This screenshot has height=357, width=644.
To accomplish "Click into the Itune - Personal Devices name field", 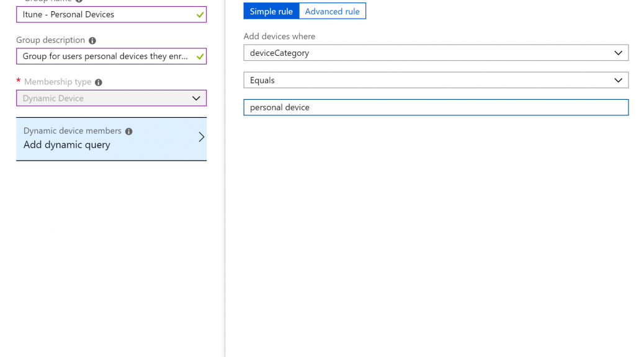I will click(111, 14).
